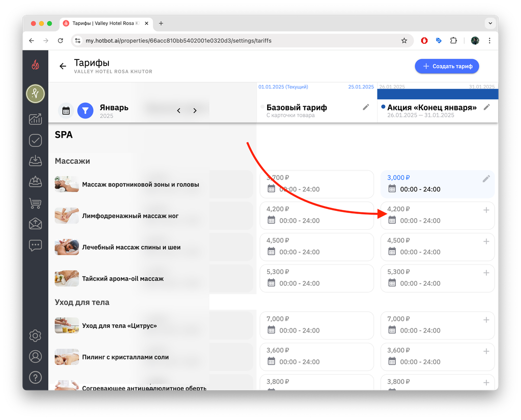Edit Акция «Конец января» tariff pencil icon

(487, 107)
